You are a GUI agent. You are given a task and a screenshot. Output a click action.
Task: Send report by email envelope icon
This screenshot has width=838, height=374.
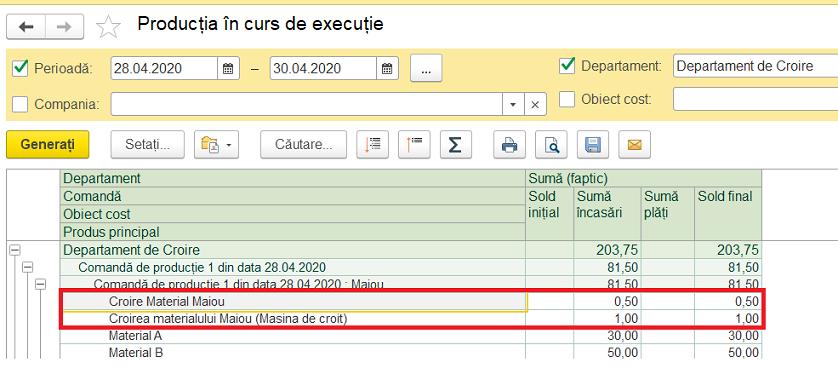click(x=634, y=145)
